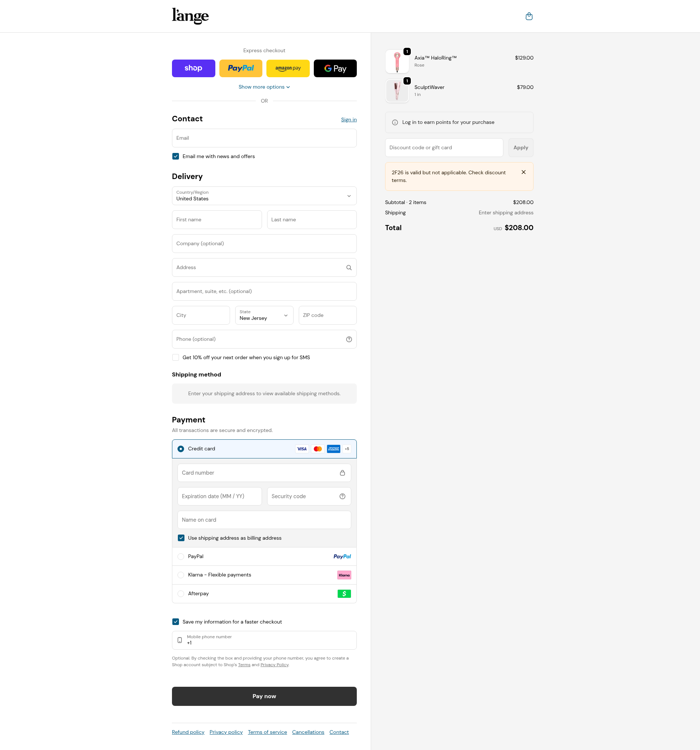The width and height of the screenshot is (700, 750).
Task: Click the Sign in link
Action: click(x=348, y=119)
